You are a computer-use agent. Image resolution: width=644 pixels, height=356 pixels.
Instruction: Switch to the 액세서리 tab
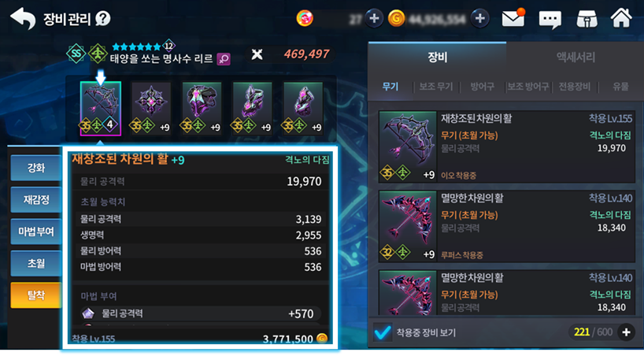click(575, 57)
